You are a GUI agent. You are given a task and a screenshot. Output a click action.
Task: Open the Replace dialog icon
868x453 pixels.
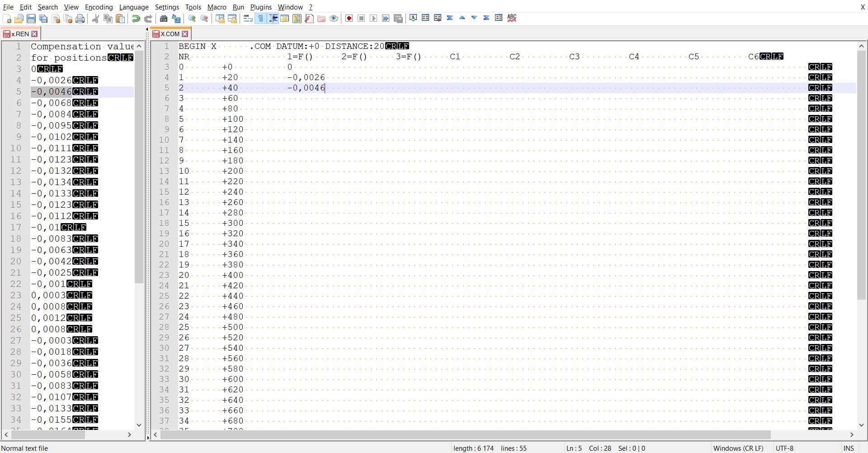pyautogui.click(x=176, y=19)
